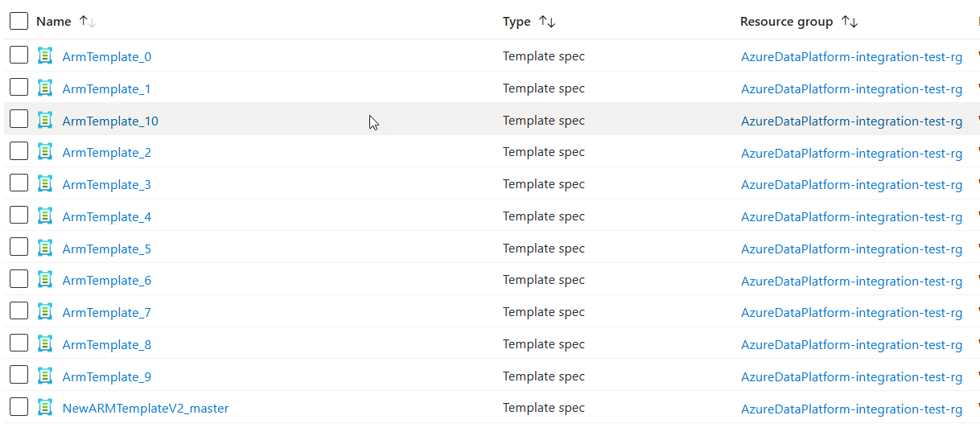The width and height of the screenshot is (980, 444).
Task: Open the ArmTemplate_4 template spec
Action: tap(106, 216)
